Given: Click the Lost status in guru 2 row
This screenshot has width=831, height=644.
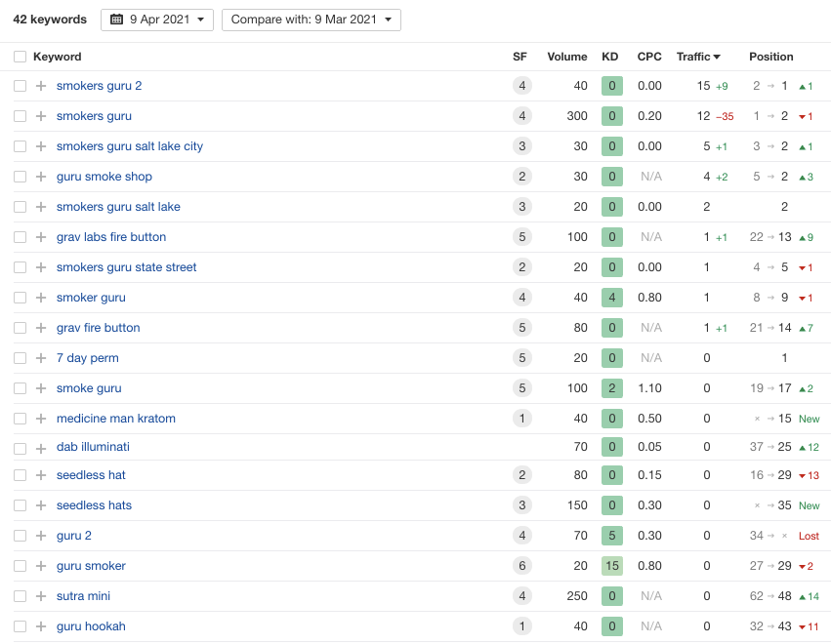Looking at the screenshot, I should pyautogui.click(x=809, y=536).
